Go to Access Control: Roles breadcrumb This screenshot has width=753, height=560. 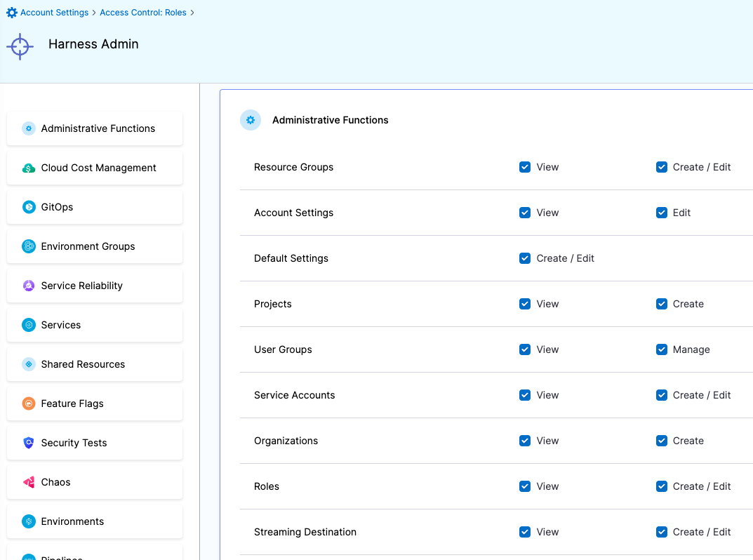pyautogui.click(x=142, y=12)
